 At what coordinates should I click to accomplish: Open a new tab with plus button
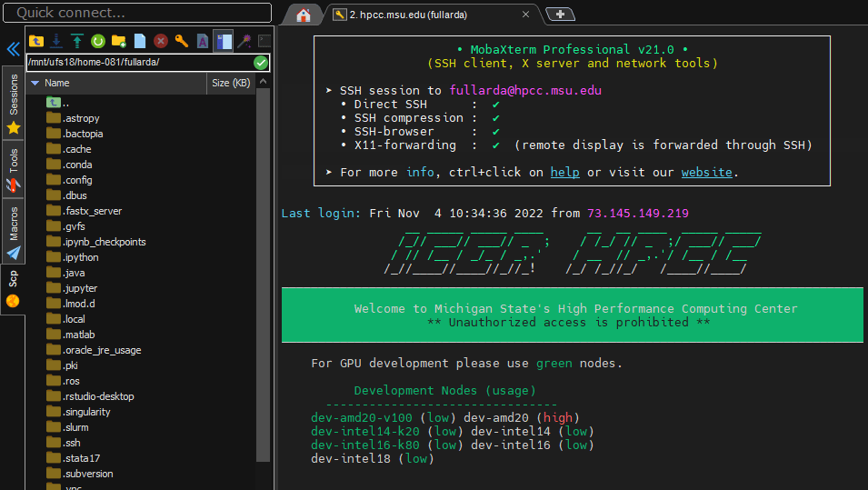pos(560,15)
